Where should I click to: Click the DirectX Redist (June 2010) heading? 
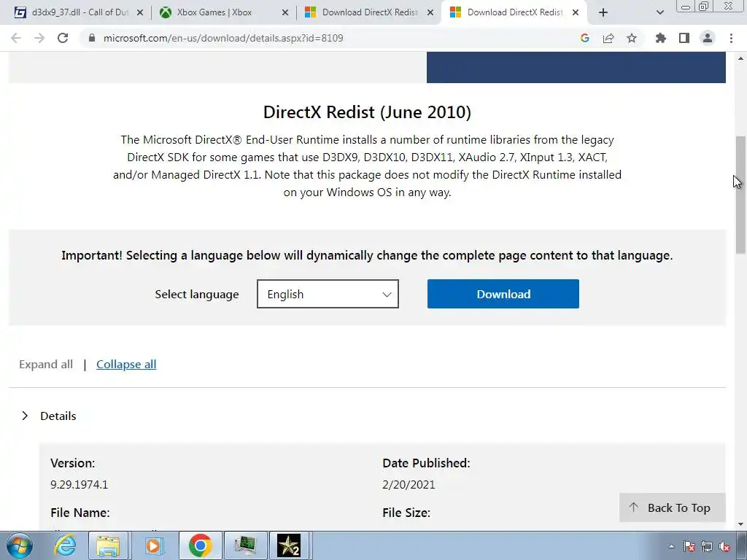pos(368,112)
